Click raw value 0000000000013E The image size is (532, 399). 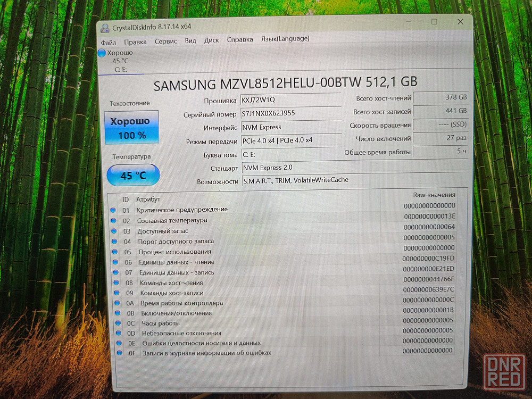click(x=429, y=217)
